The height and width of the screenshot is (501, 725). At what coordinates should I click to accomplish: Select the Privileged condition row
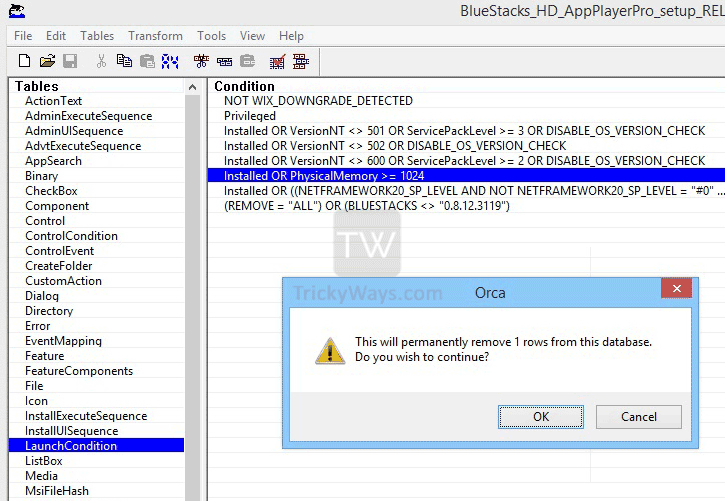(x=250, y=116)
